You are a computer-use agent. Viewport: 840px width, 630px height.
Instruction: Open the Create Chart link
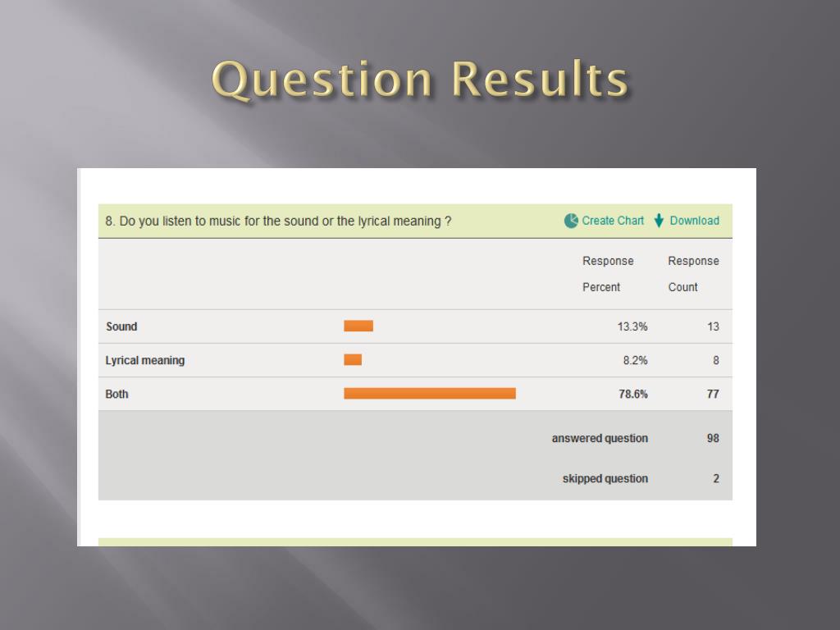tap(613, 221)
